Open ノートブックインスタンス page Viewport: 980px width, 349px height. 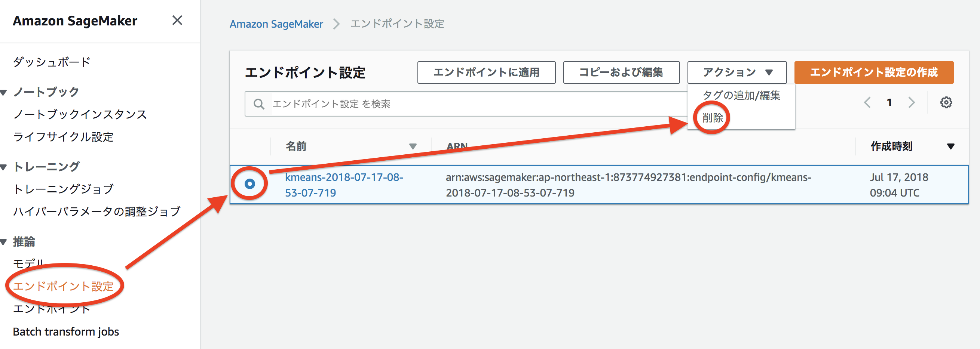pyautogui.click(x=80, y=114)
